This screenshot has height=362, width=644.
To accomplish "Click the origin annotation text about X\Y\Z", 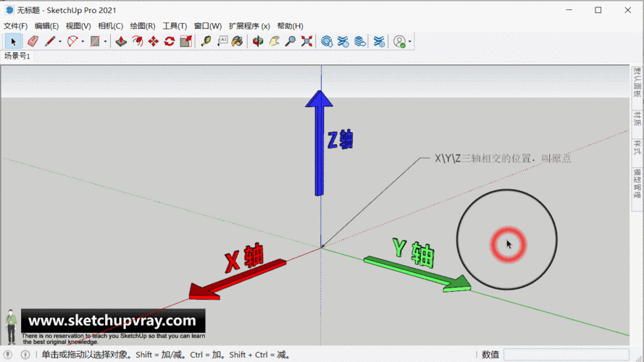I will (x=503, y=159).
